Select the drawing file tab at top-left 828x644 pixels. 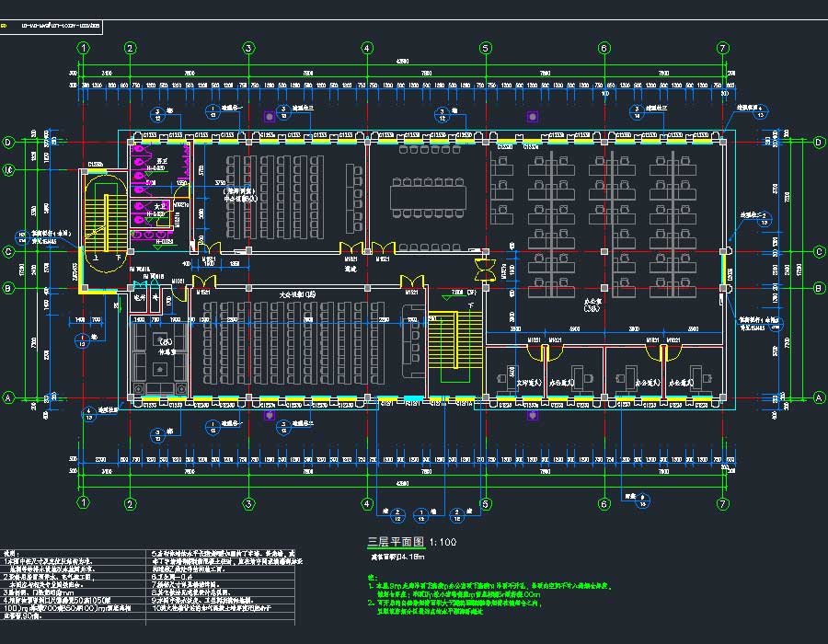pyautogui.click(x=52, y=26)
